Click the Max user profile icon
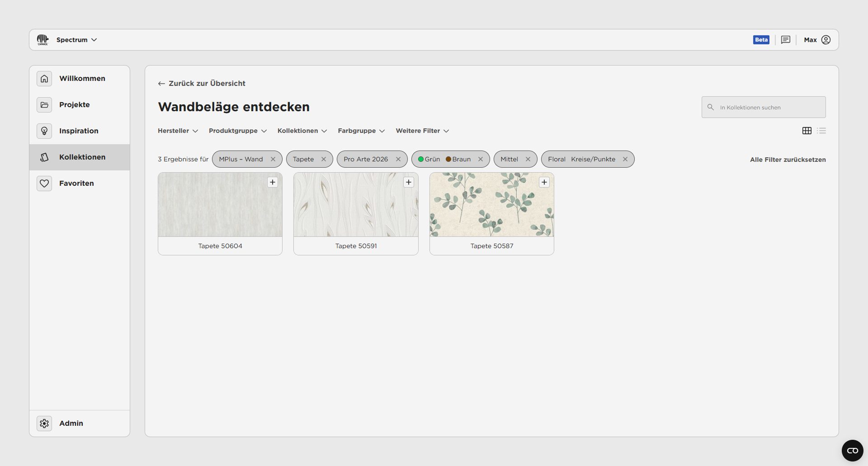Image resolution: width=868 pixels, height=466 pixels. click(826, 40)
